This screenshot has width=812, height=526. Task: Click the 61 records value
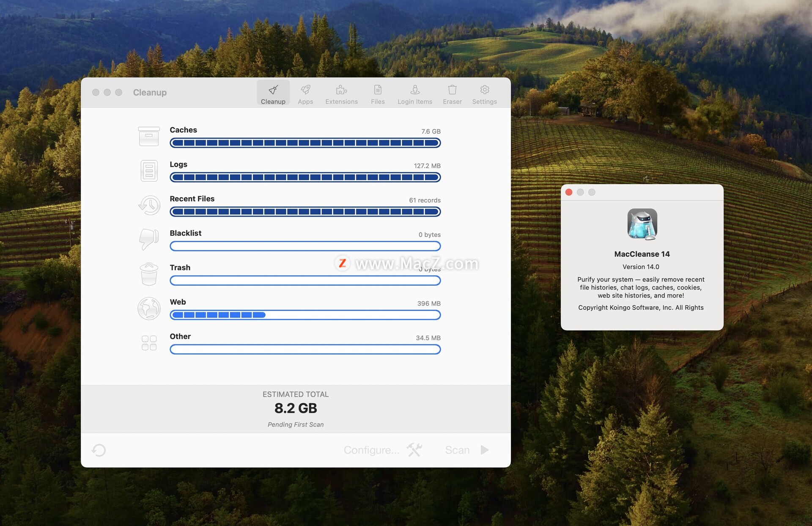(x=425, y=200)
